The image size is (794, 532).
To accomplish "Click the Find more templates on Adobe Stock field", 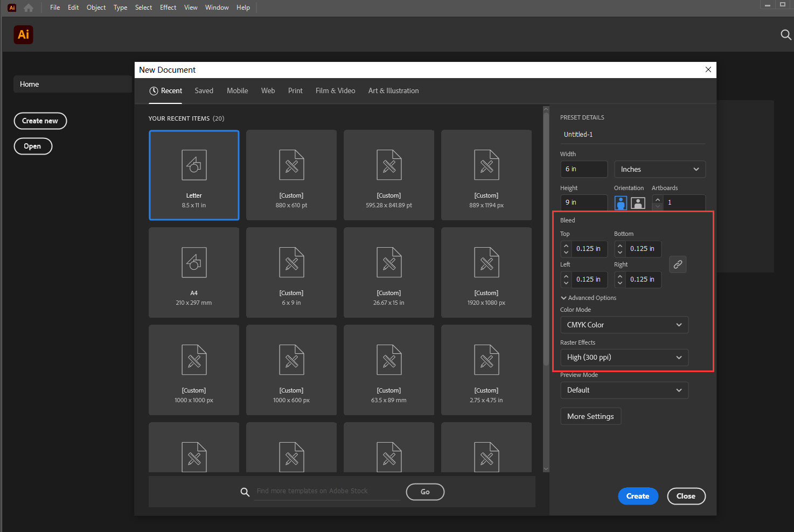I will click(x=327, y=491).
